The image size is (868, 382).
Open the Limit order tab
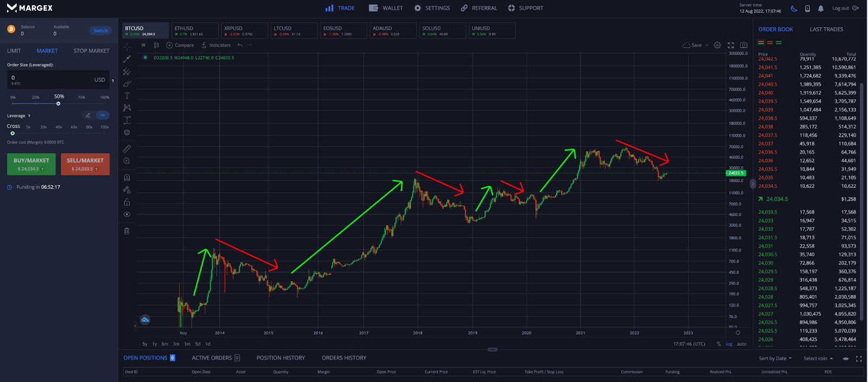point(14,51)
